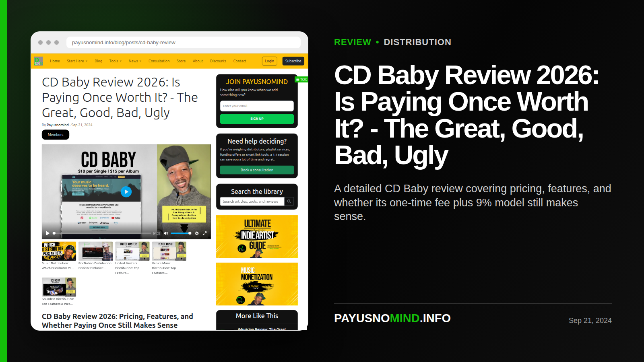Click the Search articles, tools, and reviews field

pos(252,202)
